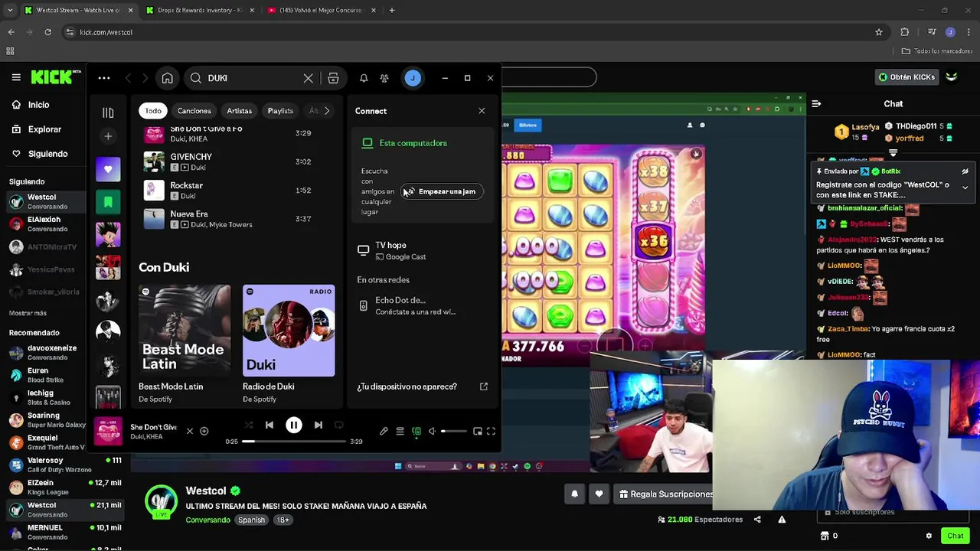The width and height of the screenshot is (980, 551).
Task: Open Spotify miniplayer icon
Action: [478, 431]
